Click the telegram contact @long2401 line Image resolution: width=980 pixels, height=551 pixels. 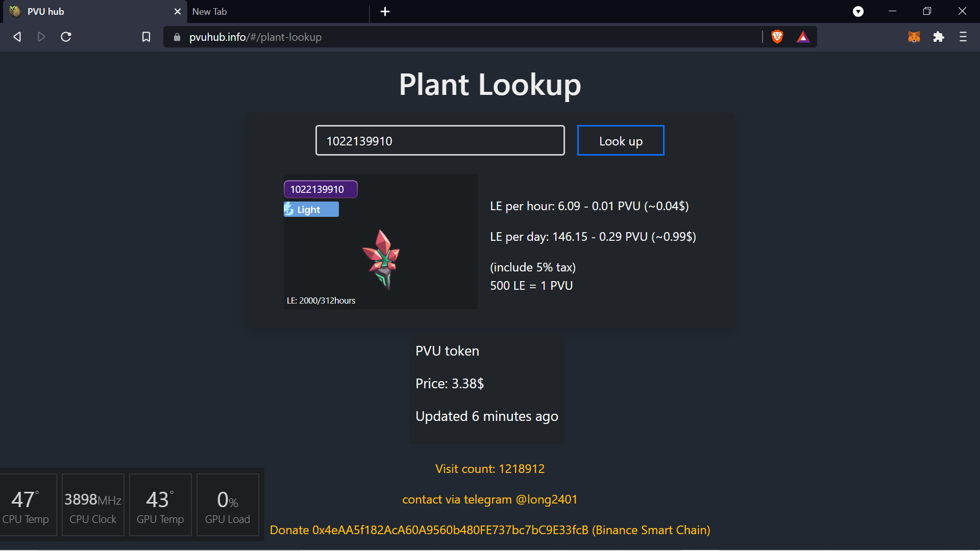pyautogui.click(x=490, y=499)
